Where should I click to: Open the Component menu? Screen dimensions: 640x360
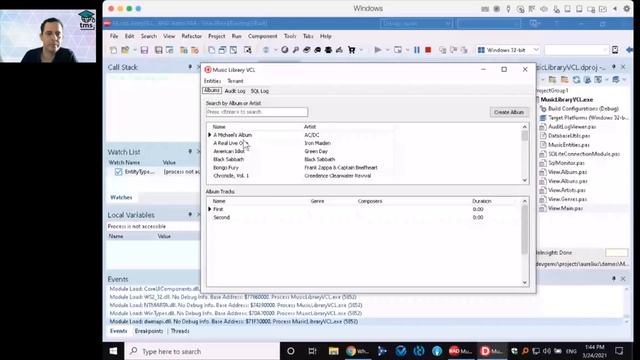click(x=262, y=36)
